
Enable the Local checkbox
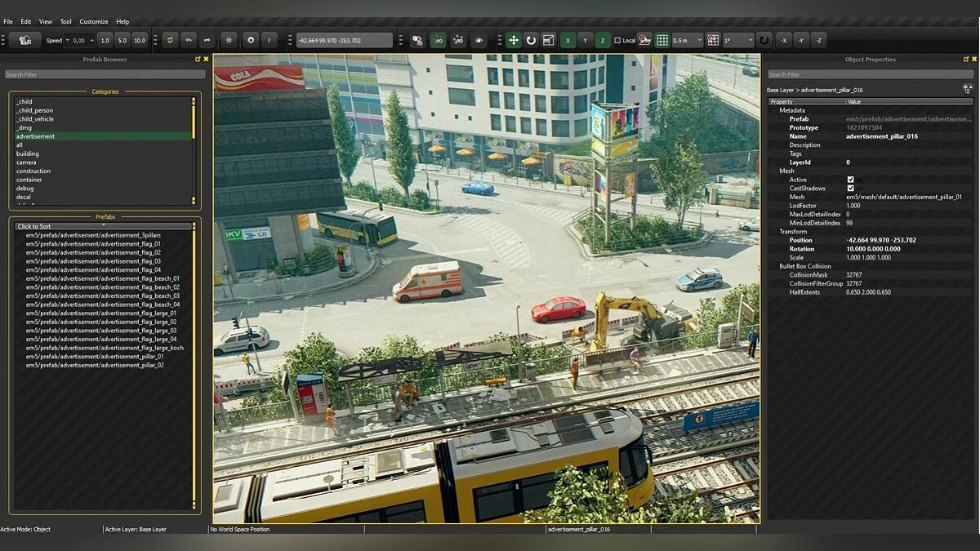point(617,40)
